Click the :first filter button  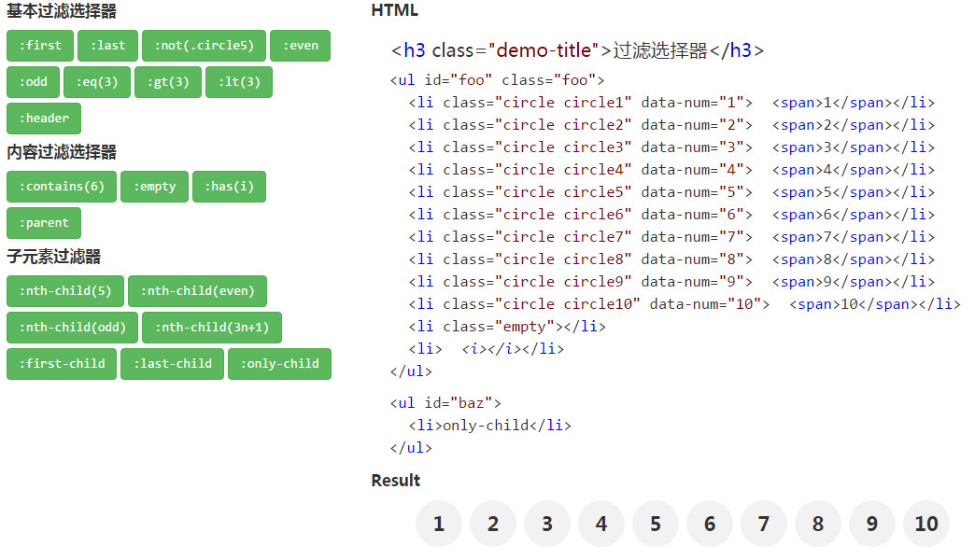(x=40, y=46)
